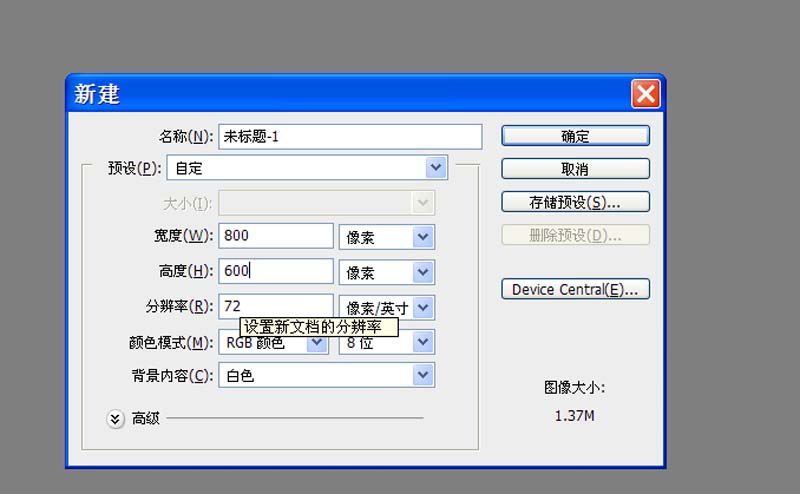Click the 分辨率 field showing 72
This screenshot has width=800, height=494.
click(276, 306)
